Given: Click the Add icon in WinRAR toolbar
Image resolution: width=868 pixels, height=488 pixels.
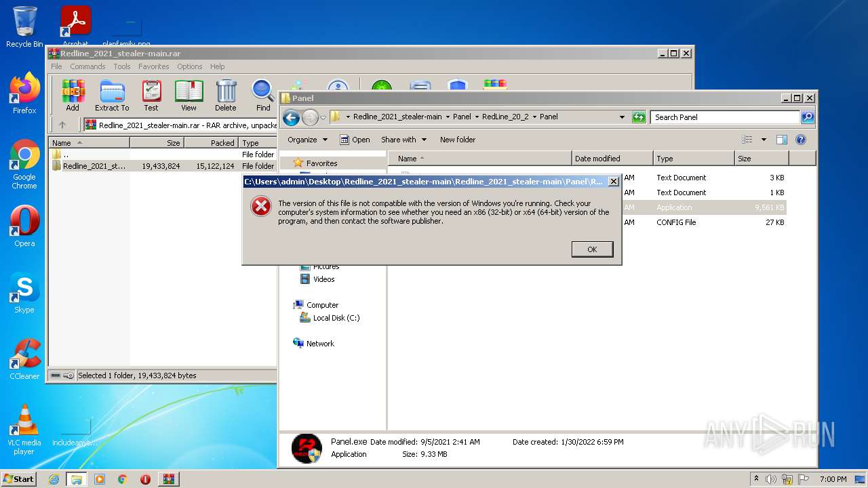Looking at the screenshot, I should pyautogui.click(x=73, y=96).
